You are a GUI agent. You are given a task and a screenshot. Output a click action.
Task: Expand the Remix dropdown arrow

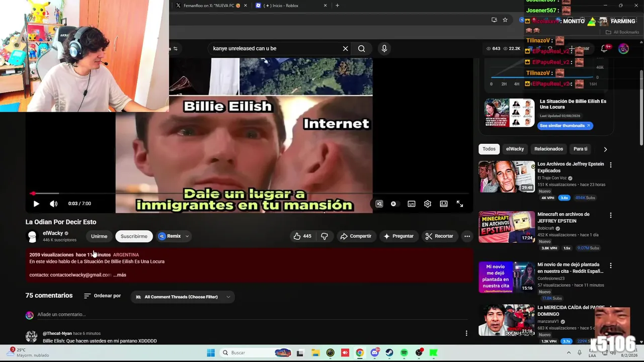[187, 236]
